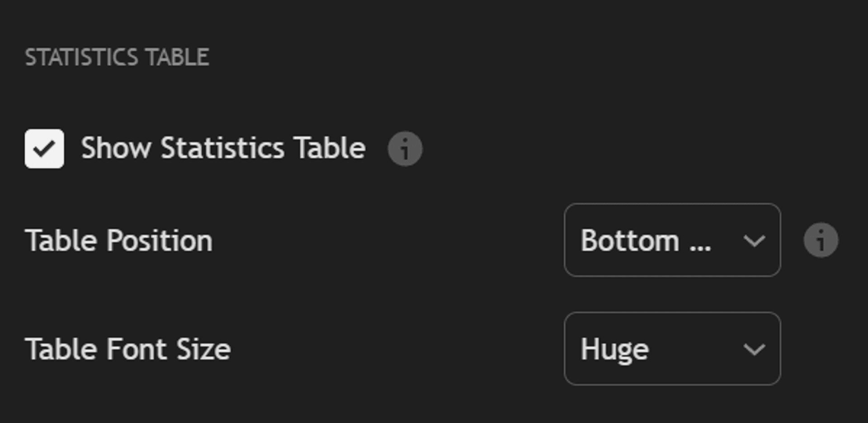The image size is (868, 423).
Task: Show help for the table position setting
Action: click(x=821, y=240)
